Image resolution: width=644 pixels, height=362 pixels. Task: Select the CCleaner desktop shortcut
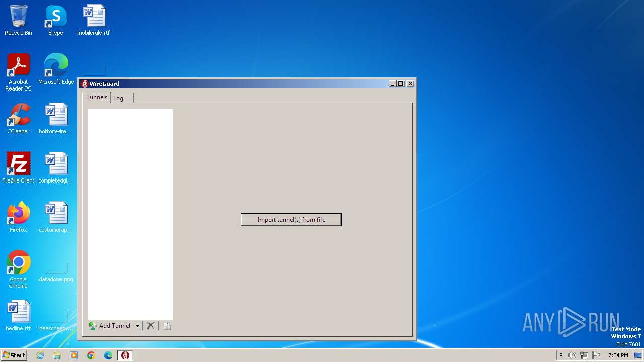(18, 119)
